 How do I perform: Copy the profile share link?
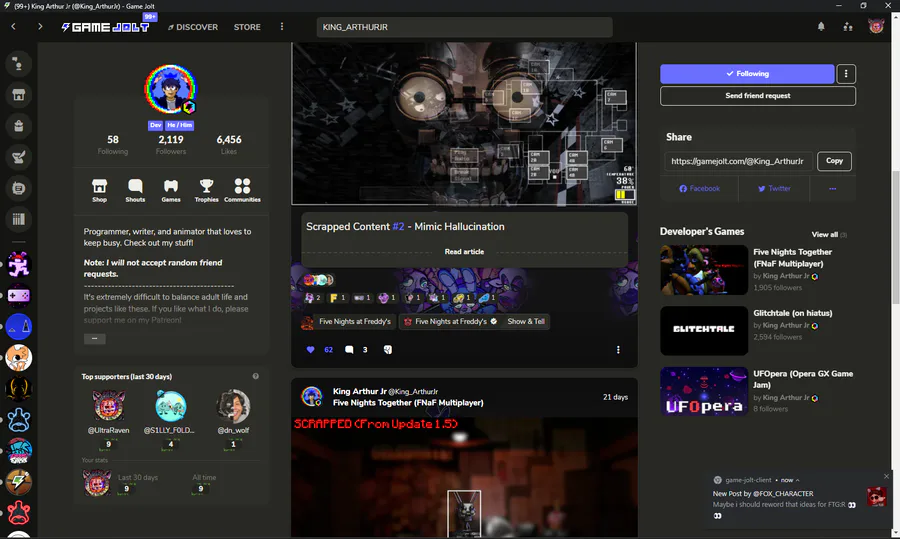pyautogui.click(x=834, y=161)
